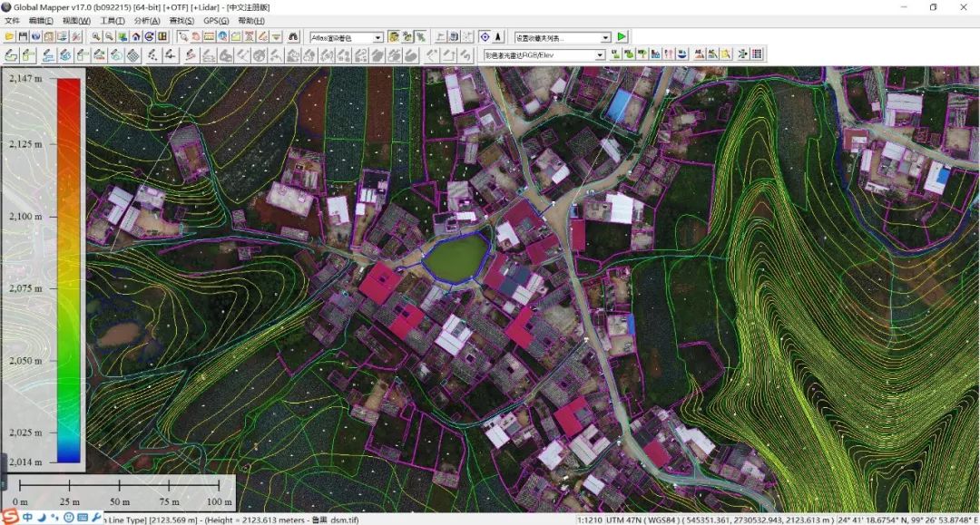Open the 分析 (Analysis) menu

[x=146, y=21]
